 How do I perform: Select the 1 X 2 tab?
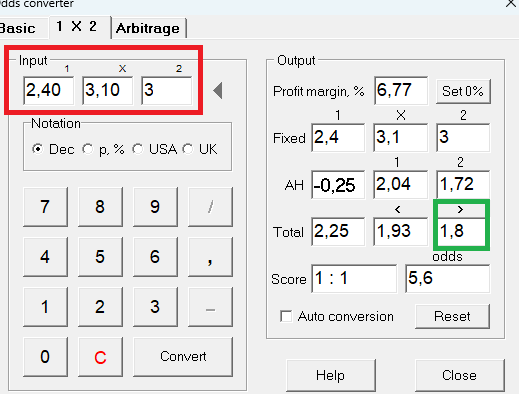[x=79, y=27]
